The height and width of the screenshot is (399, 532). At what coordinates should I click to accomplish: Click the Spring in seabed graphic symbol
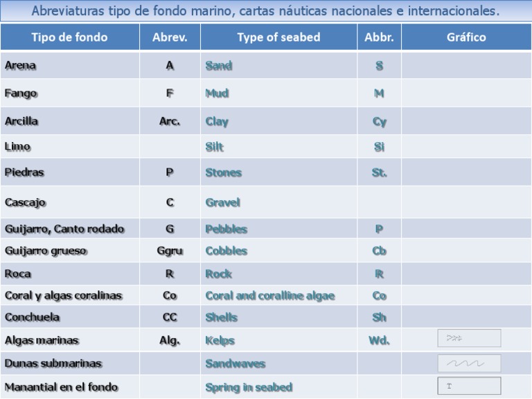pyautogui.click(x=469, y=386)
